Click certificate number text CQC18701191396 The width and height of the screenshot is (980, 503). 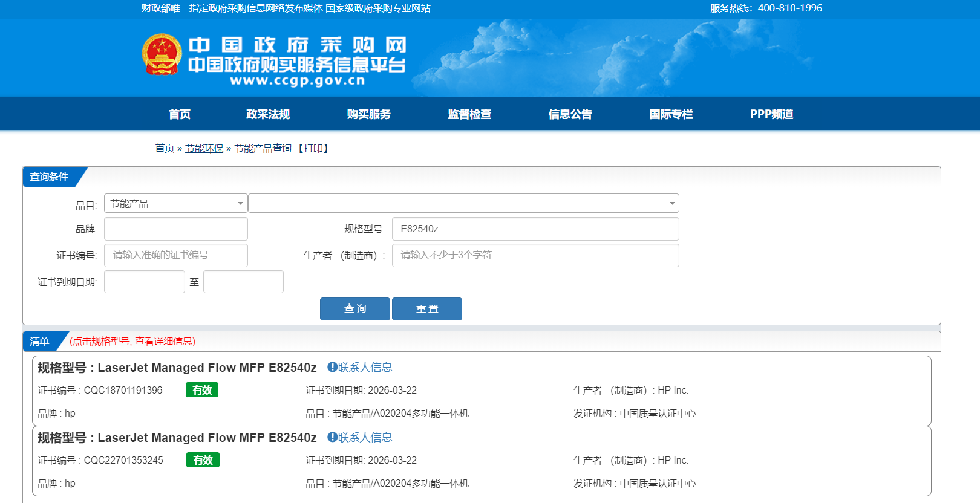point(123,390)
